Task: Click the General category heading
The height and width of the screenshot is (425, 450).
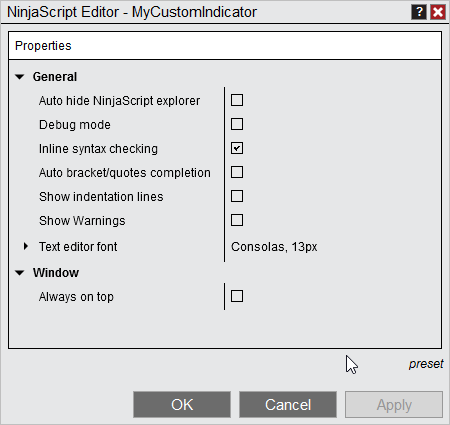Action: (x=55, y=77)
